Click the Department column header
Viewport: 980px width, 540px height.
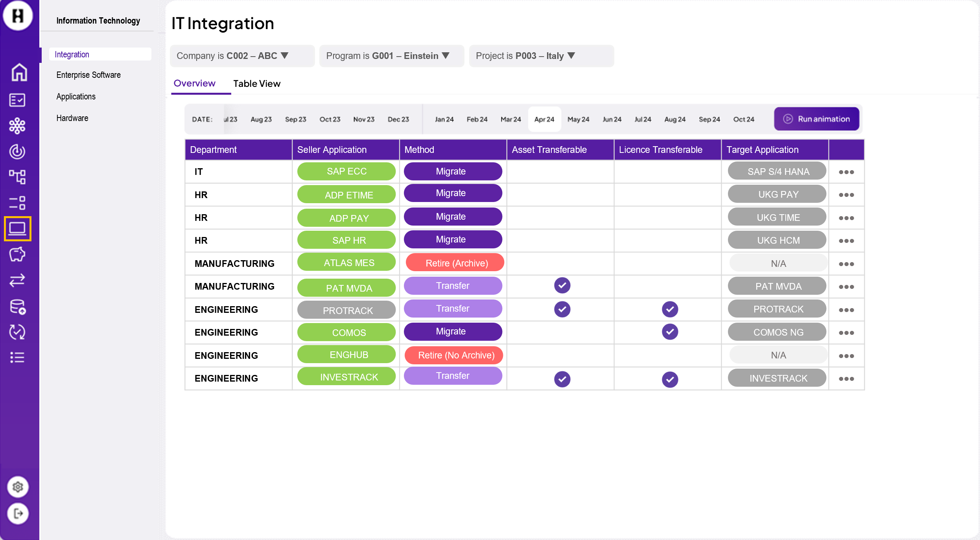(238, 150)
